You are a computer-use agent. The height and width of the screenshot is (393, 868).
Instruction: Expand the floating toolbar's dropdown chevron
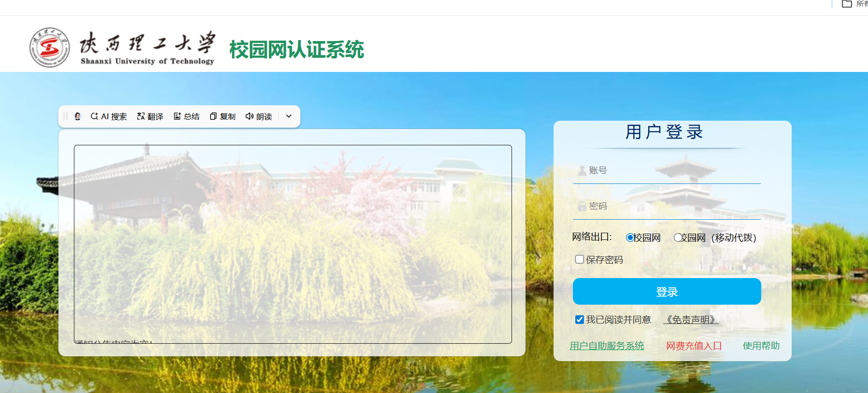pyautogui.click(x=289, y=116)
